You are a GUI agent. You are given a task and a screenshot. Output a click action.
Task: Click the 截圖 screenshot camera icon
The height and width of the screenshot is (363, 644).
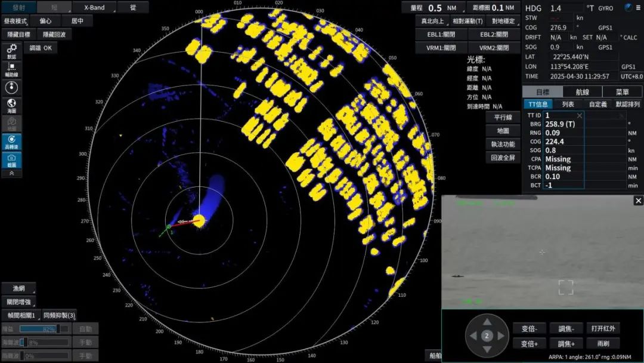click(11, 160)
